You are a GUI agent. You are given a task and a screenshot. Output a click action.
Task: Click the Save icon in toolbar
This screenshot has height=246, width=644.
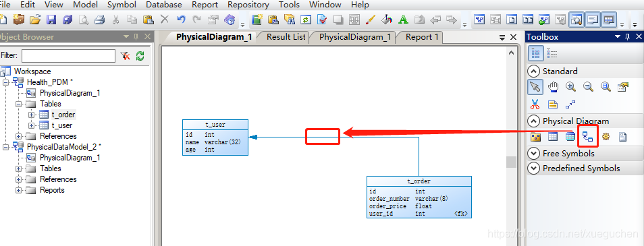51,20
